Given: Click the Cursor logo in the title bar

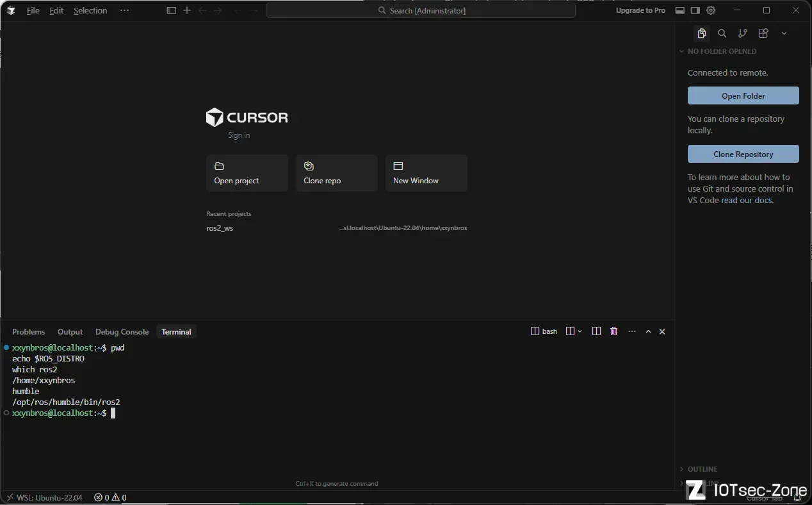Looking at the screenshot, I should click(x=11, y=10).
